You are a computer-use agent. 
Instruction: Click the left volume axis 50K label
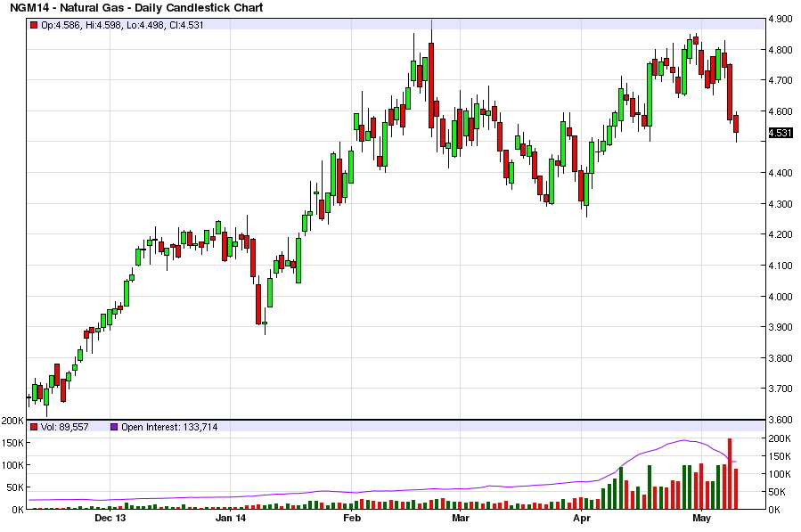click(15, 487)
